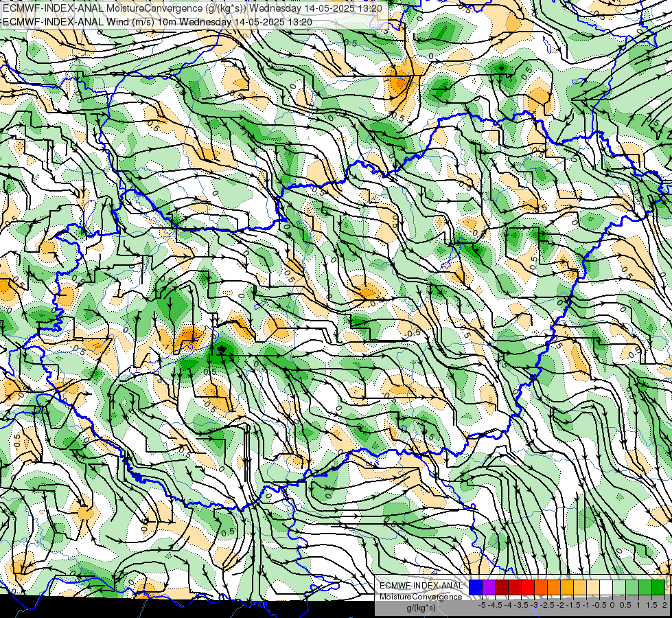Click the legend swatch between -2.5 and -2

(x=554, y=587)
